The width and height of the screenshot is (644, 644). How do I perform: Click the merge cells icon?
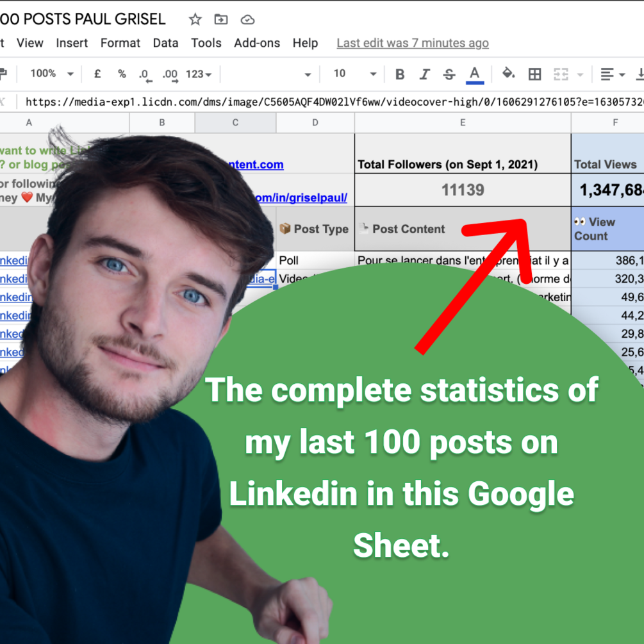pyautogui.click(x=561, y=74)
